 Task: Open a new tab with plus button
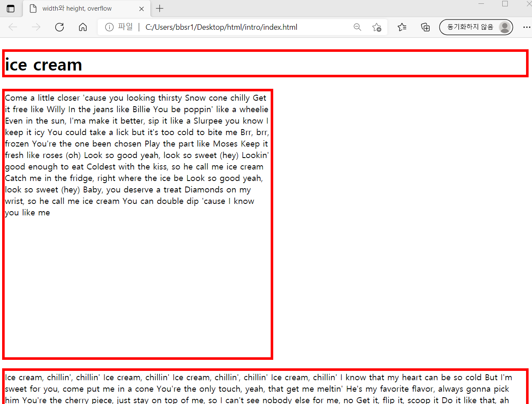click(x=159, y=8)
